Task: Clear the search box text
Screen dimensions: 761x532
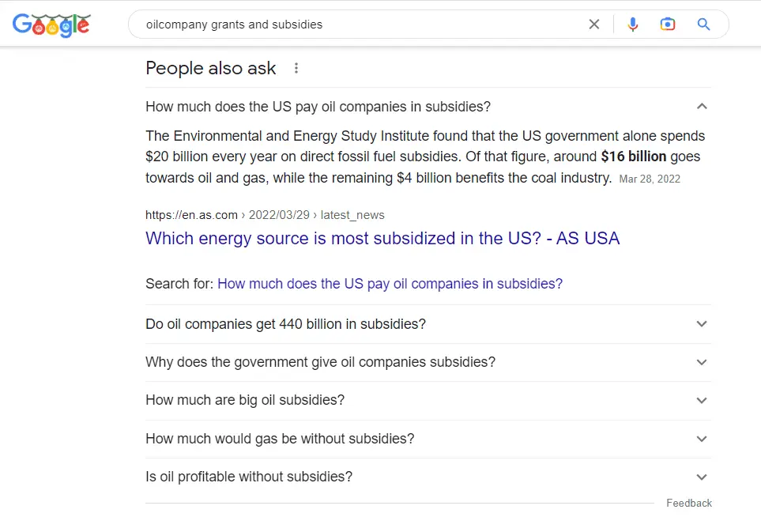Action: [594, 25]
